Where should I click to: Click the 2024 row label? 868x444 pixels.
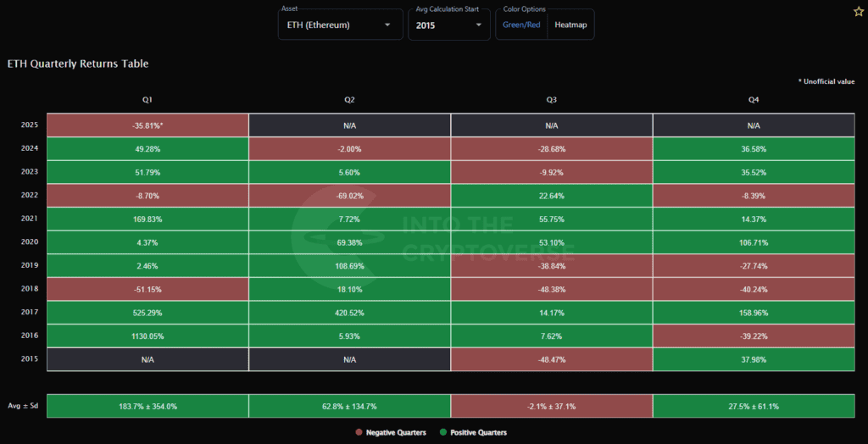point(30,148)
